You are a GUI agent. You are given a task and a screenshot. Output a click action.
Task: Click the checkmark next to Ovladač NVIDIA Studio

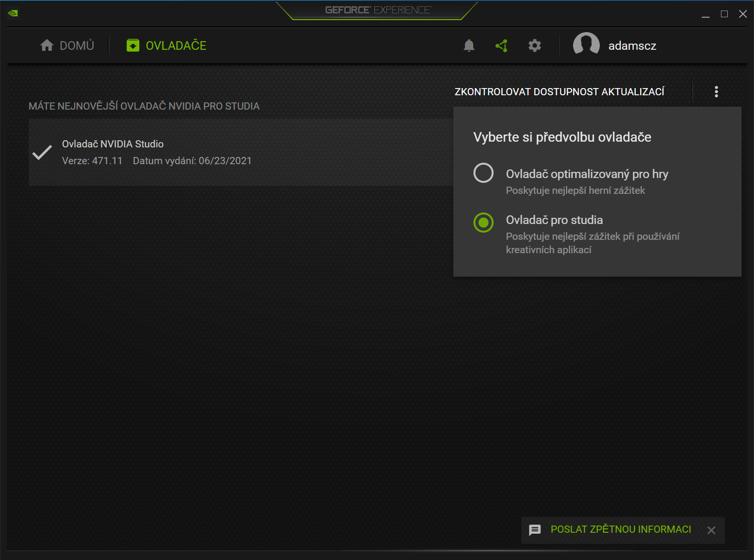pyautogui.click(x=42, y=152)
